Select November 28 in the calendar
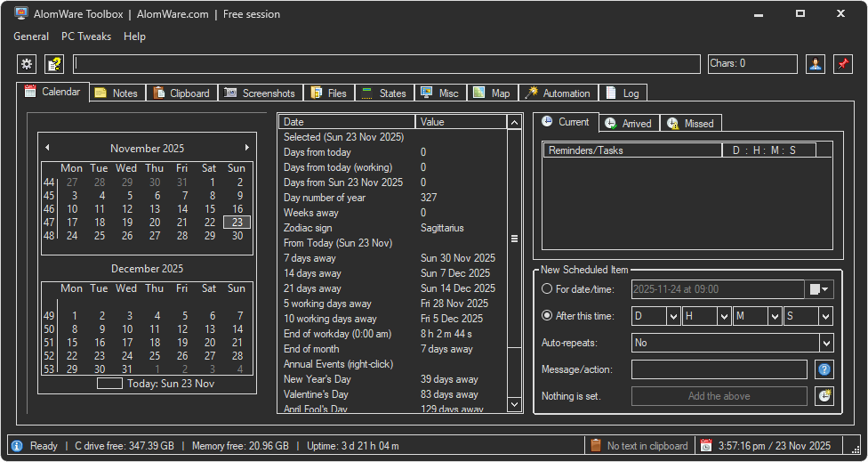Screen dimensions: 868x462 coord(182,236)
